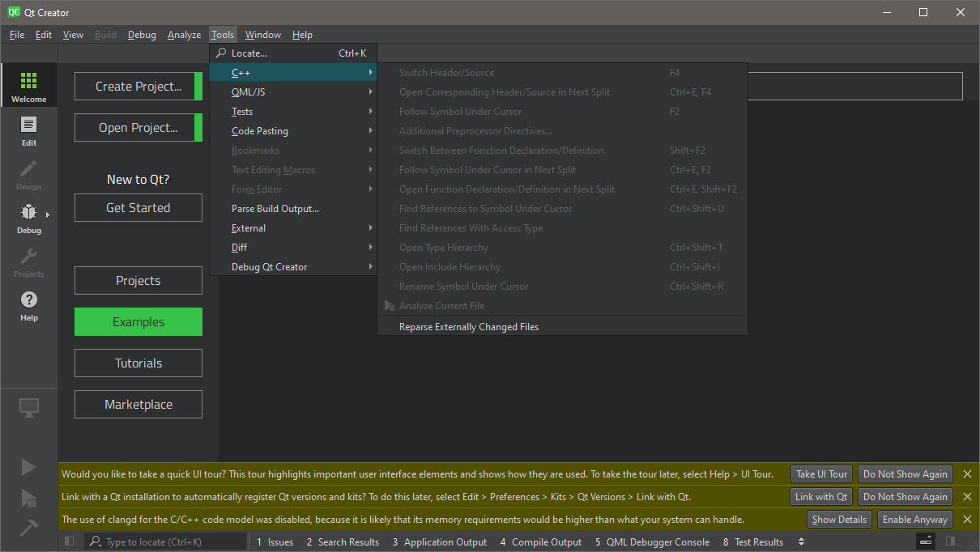Expand the QML/JS submenu
Screen dimensions: 980x552
(x=293, y=92)
